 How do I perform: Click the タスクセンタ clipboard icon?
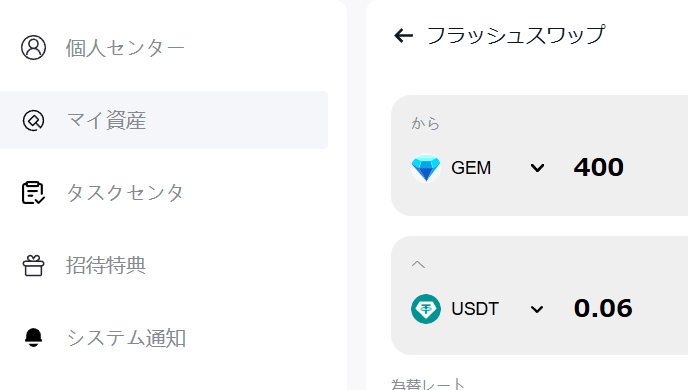tap(33, 193)
